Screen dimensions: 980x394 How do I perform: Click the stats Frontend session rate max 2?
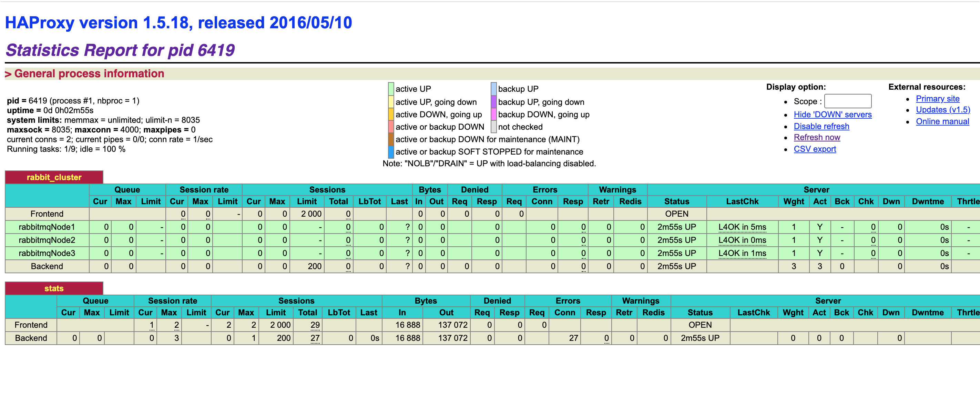click(x=176, y=325)
